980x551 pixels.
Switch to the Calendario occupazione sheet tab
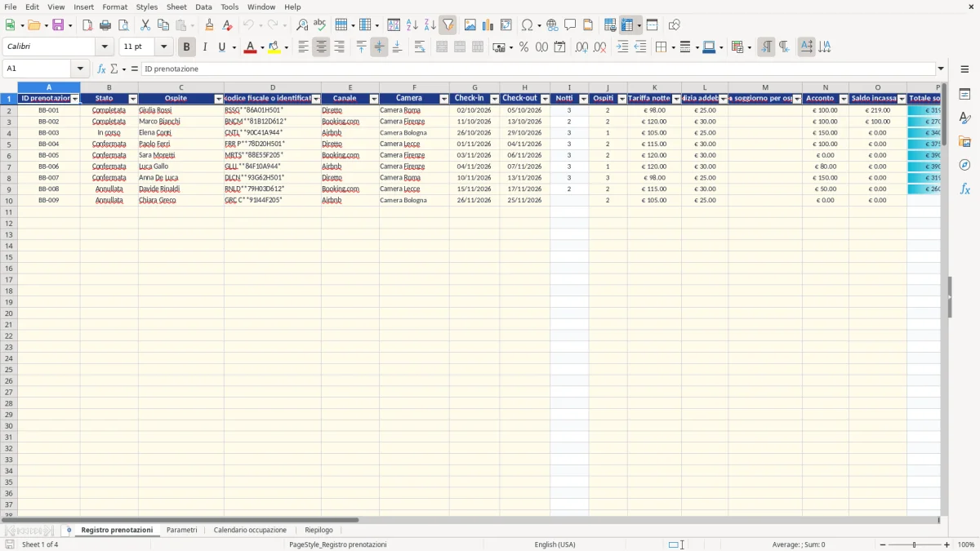pyautogui.click(x=250, y=530)
